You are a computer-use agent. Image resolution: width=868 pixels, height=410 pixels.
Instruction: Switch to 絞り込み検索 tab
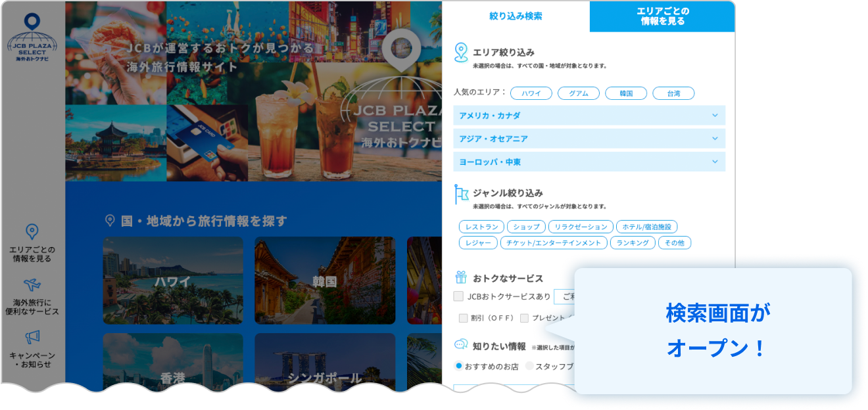516,16
